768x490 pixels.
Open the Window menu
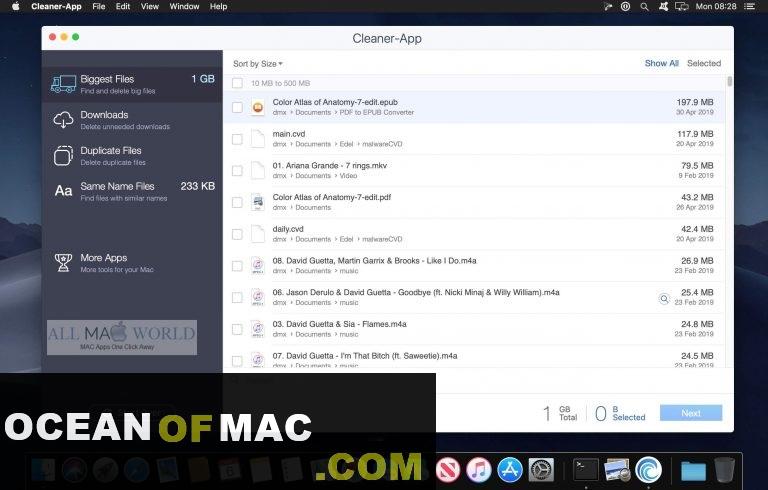[x=184, y=6]
